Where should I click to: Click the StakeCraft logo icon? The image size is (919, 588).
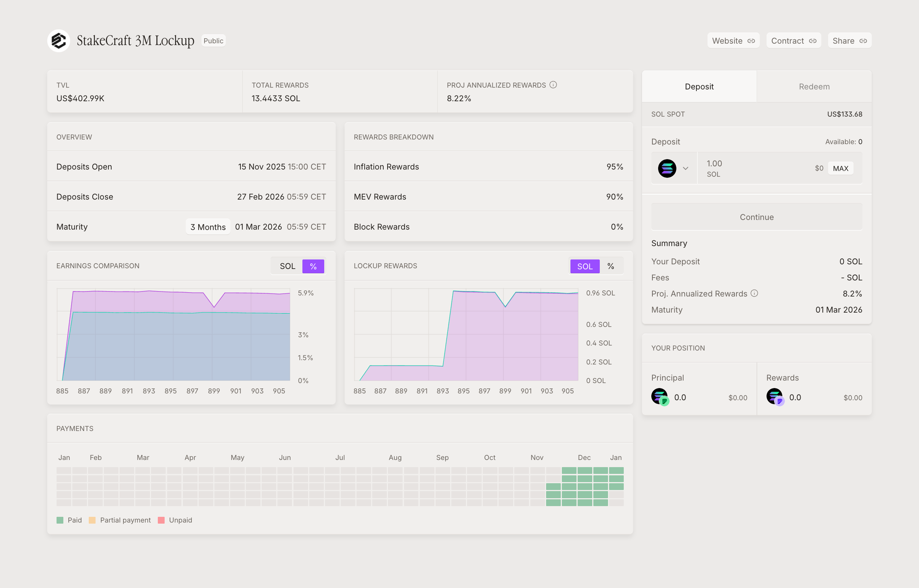pos(58,40)
